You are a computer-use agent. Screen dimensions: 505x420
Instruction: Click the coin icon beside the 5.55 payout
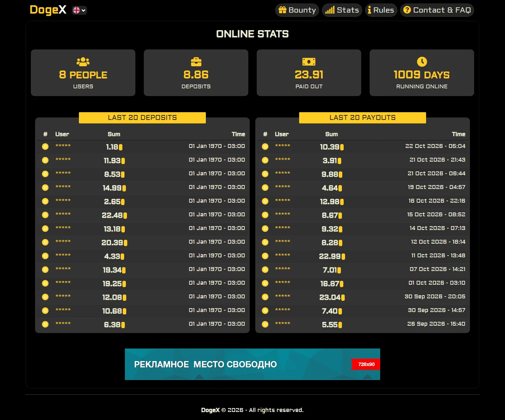(265, 324)
